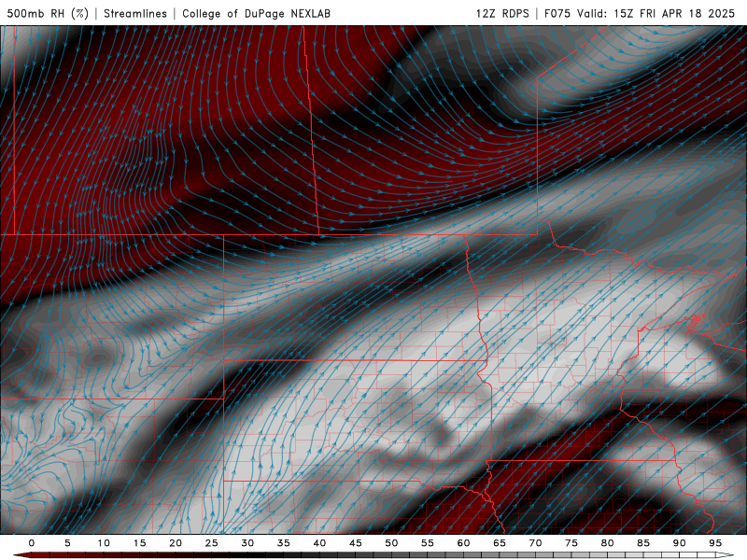This screenshot has height=560, width=747.
Task: Click the colorbar label "45"
Action: (356, 543)
